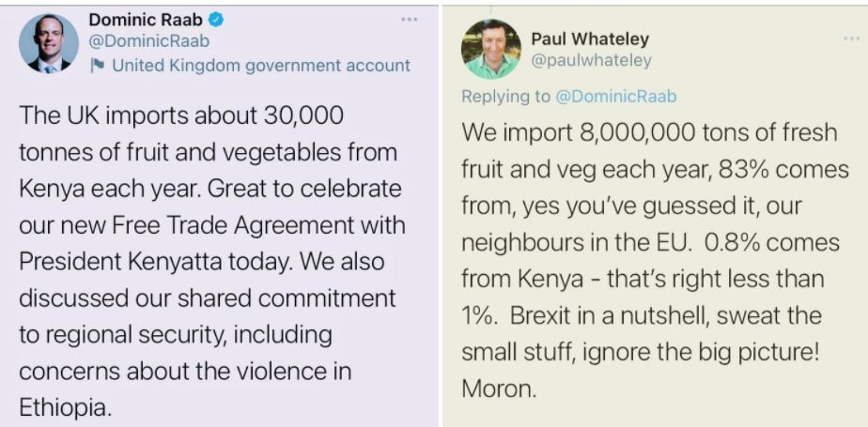The height and width of the screenshot is (427, 868).
Task: Click "Brexit in a nutshell" in the reply
Action: [612, 314]
